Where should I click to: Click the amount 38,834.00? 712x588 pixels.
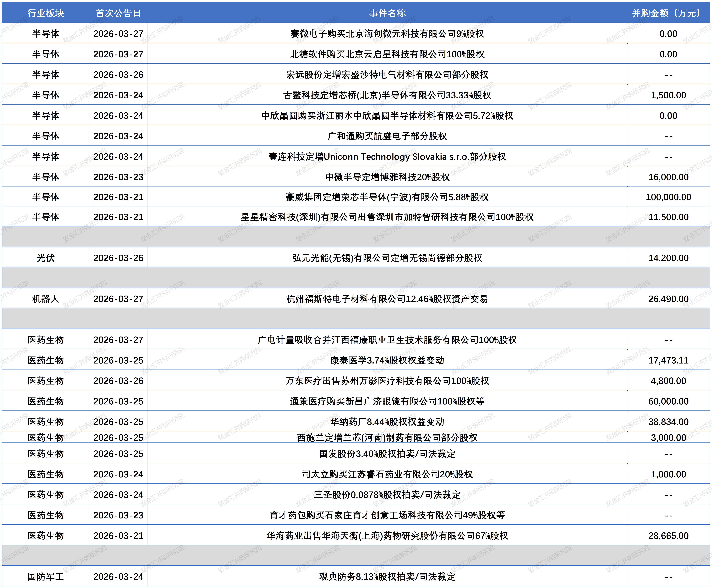pos(668,422)
